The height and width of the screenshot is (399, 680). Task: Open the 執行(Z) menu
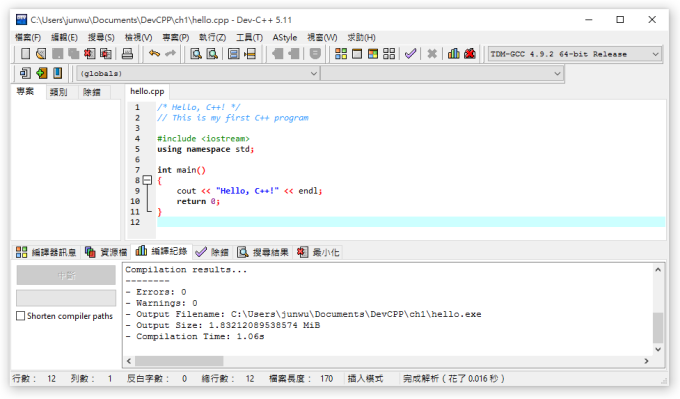coord(212,37)
